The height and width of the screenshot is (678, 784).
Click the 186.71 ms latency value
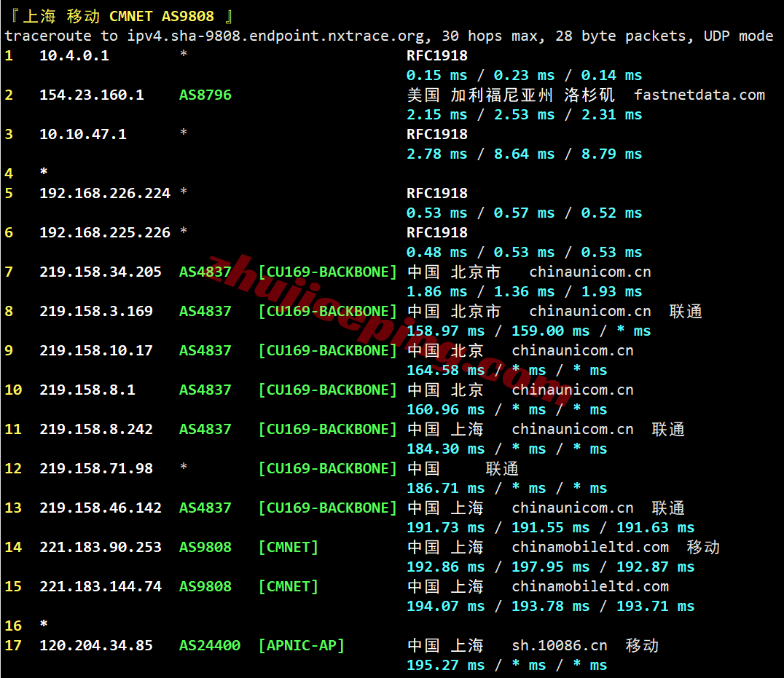pyautogui.click(x=446, y=489)
